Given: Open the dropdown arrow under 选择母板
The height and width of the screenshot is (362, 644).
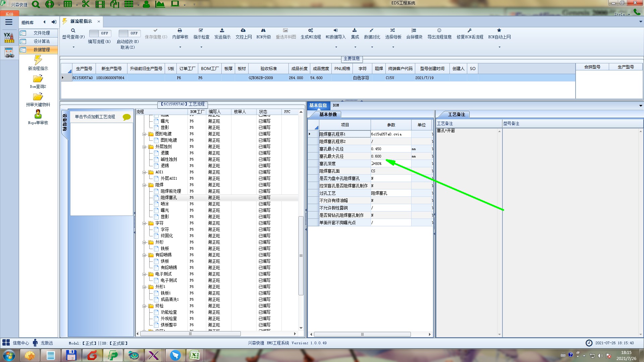Looking at the screenshot, I should pos(393,47).
